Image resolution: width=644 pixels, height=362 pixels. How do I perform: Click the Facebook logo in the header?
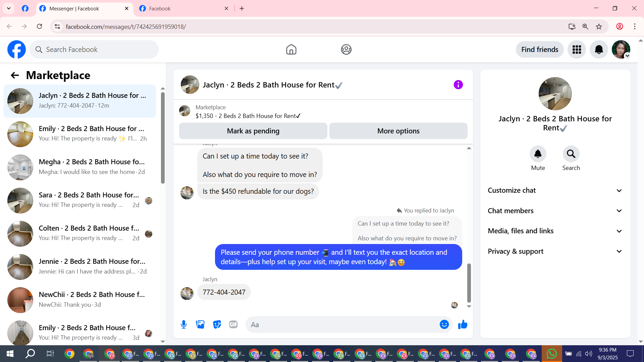point(16,50)
